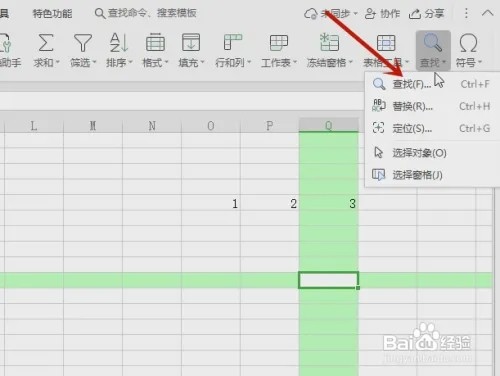Click the cell containing value 3
Screen dimensions: 500x376
[x=329, y=203]
